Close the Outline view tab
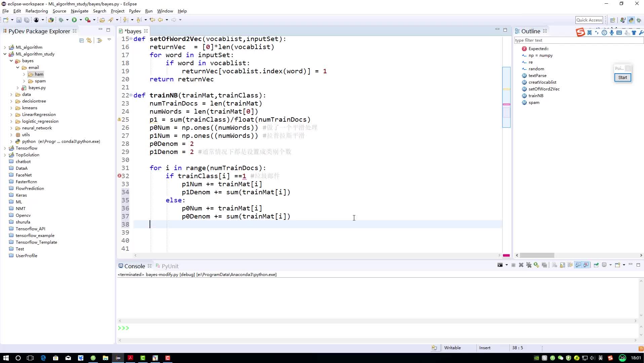The image size is (644, 363). click(x=545, y=31)
